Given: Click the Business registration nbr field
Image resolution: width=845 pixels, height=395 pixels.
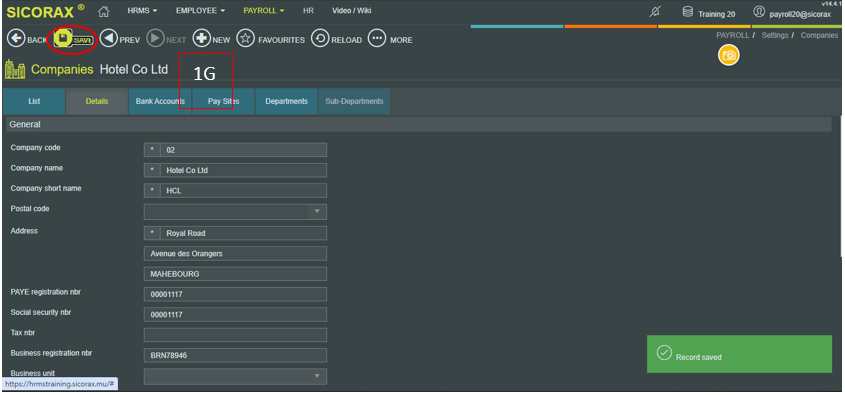Looking at the screenshot, I should tap(235, 356).
